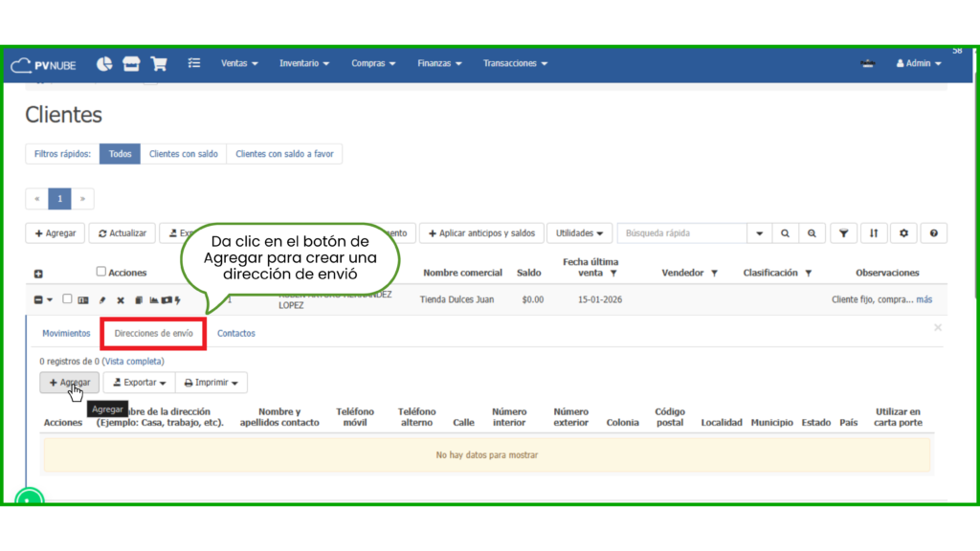Open the Inventario menu
The height and width of the screenshot is (551, 980).
[304, 64]
